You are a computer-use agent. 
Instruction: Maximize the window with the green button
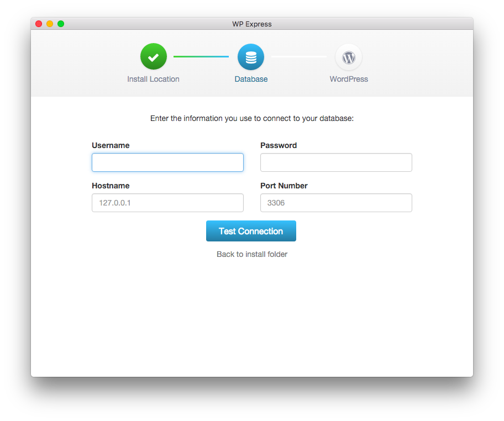[61, 24]
